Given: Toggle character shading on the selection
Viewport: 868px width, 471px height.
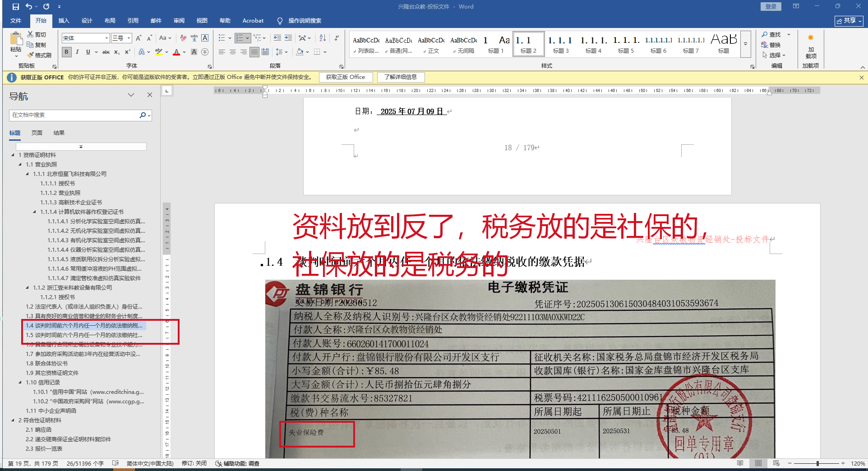Looking at the screenshot, I should pos(194,52).
